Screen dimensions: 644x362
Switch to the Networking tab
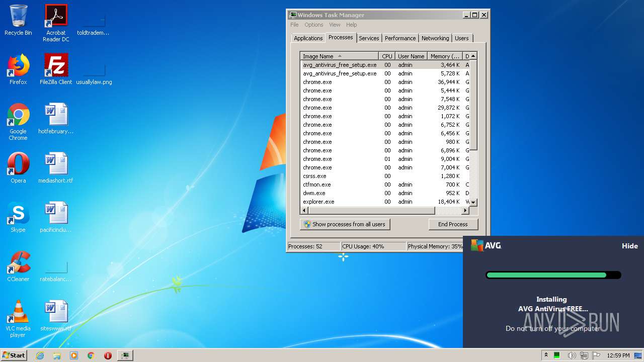[x=435, y=38]
